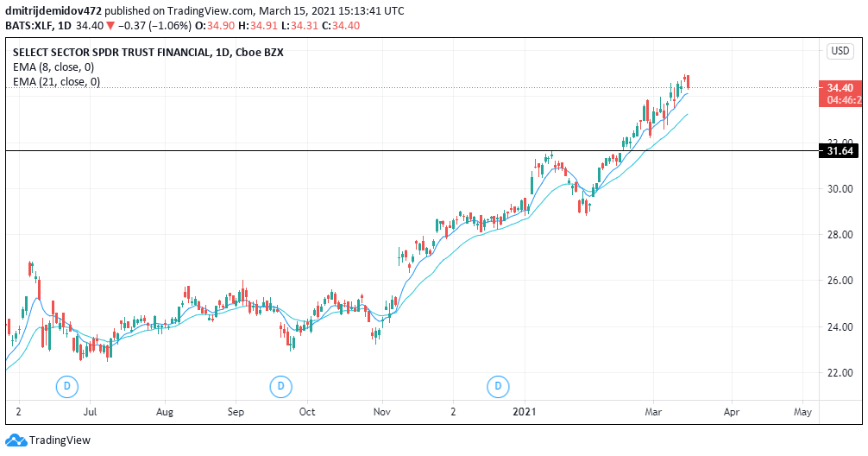Click the Apr label on time axis
This screenshot has width=868, height=456.
[x=732, y=412]
